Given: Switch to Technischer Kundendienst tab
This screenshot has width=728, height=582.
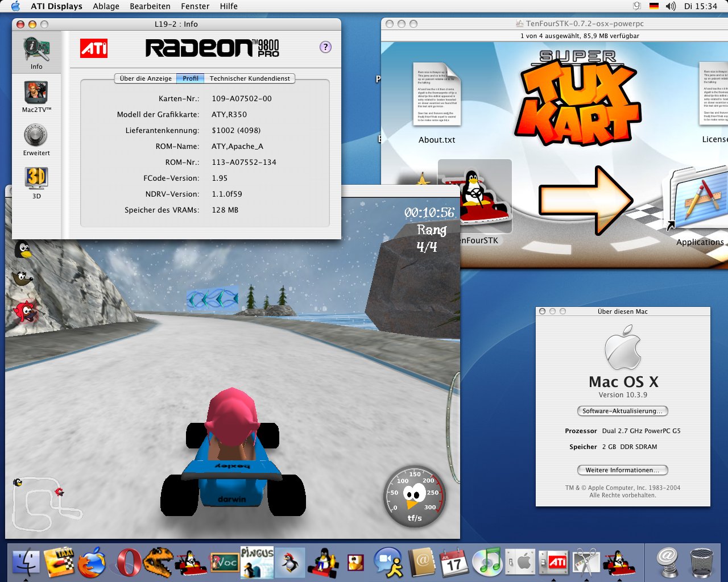Looking at the screenshot, I should pyautogui.click(x=250, y=78).
